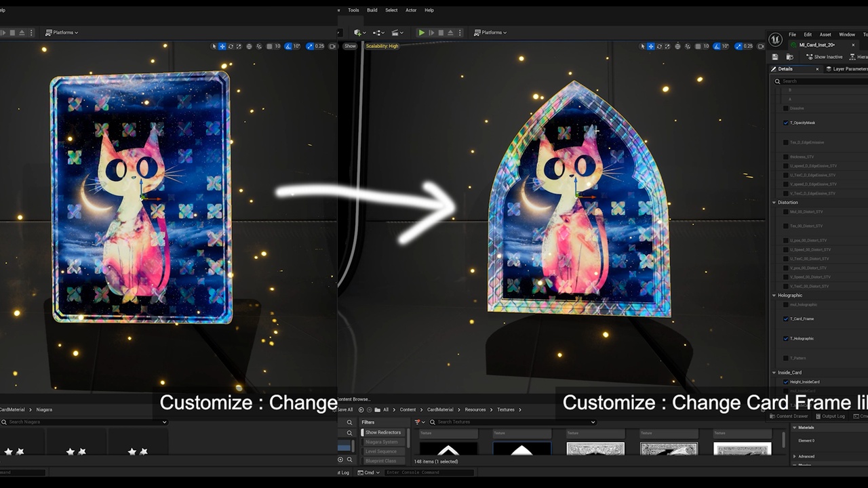Toggle the Show Redirectors filter

(383, 432)
